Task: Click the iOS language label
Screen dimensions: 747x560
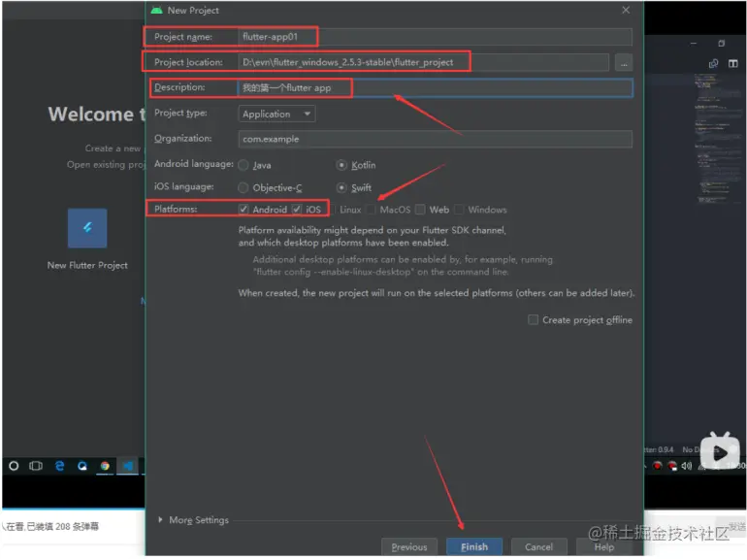Action: 183,186
